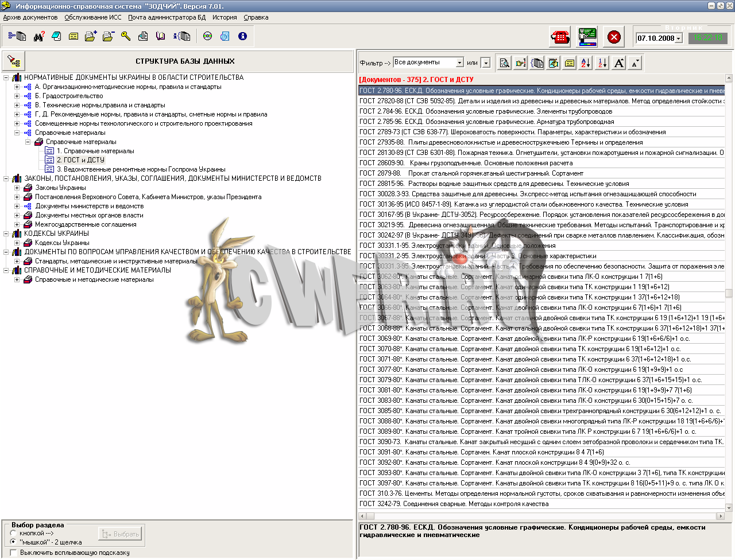
Task: Click the binoculars search icon in toolbar
Action: [x=39, y=36]
